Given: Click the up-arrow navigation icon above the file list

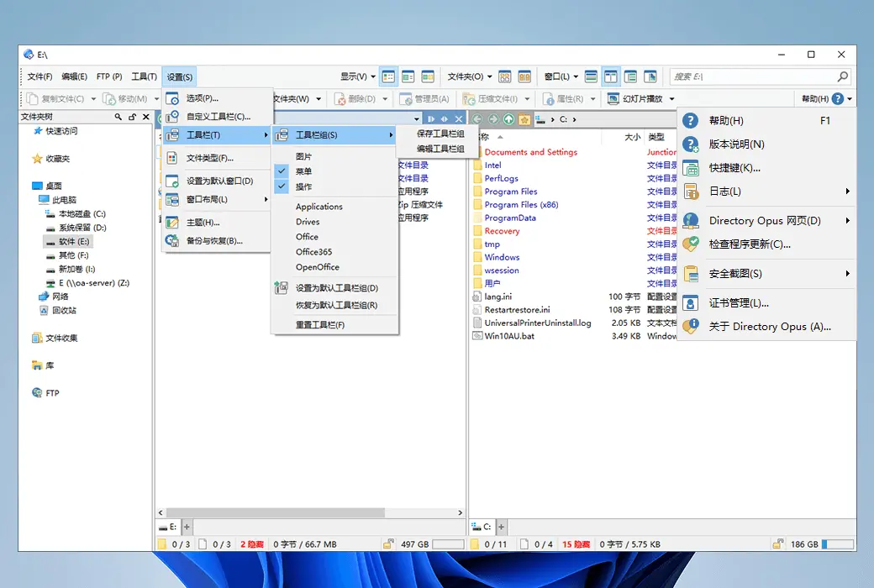Looking at the screenshot, I should (x=508, y=119).
